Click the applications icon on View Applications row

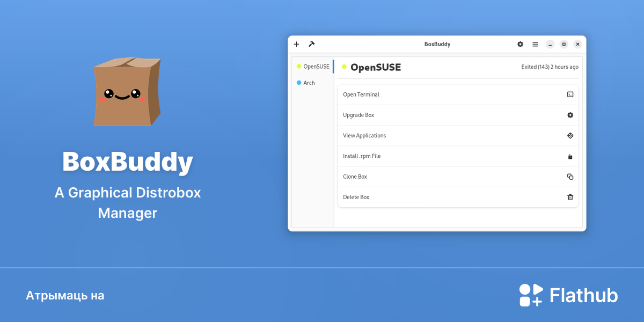pos(570,135)
